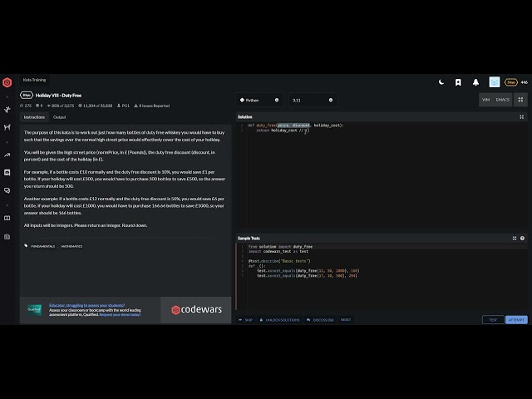Open author PG1 profile link
532x399 pixels.
click(x=123, y=106)
